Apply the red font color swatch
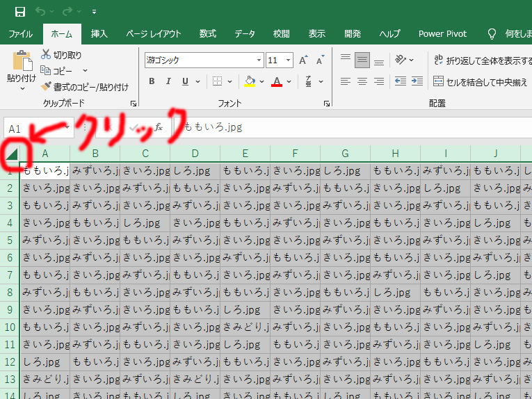 [x=277, y=82]
